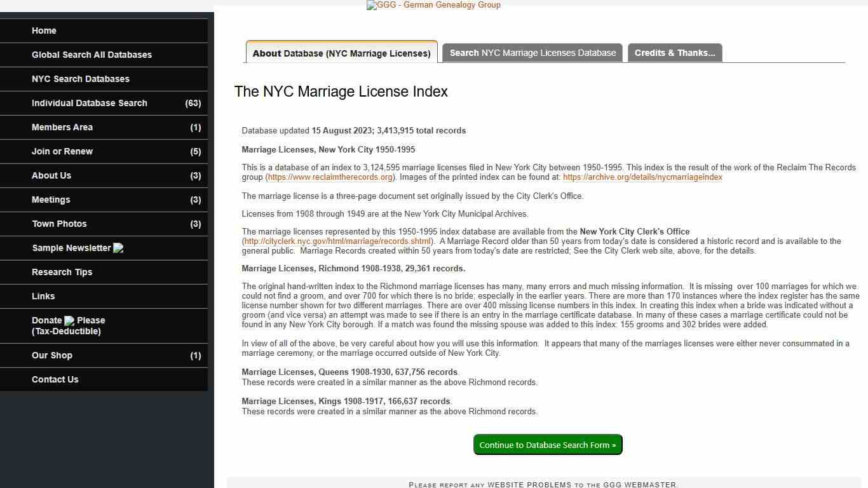Click Research Tips in the sidebar

[x=62, y=272]
